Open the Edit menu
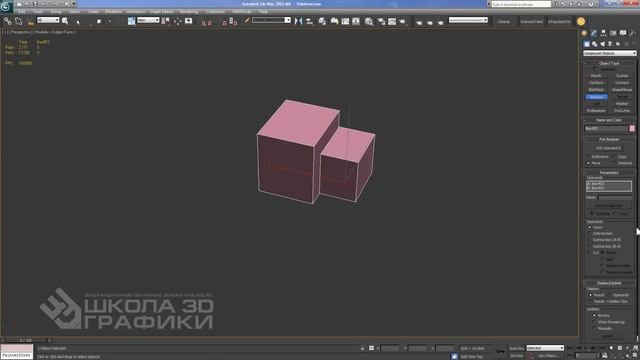This screenshot has width=640, height=360. pos(21,12)
